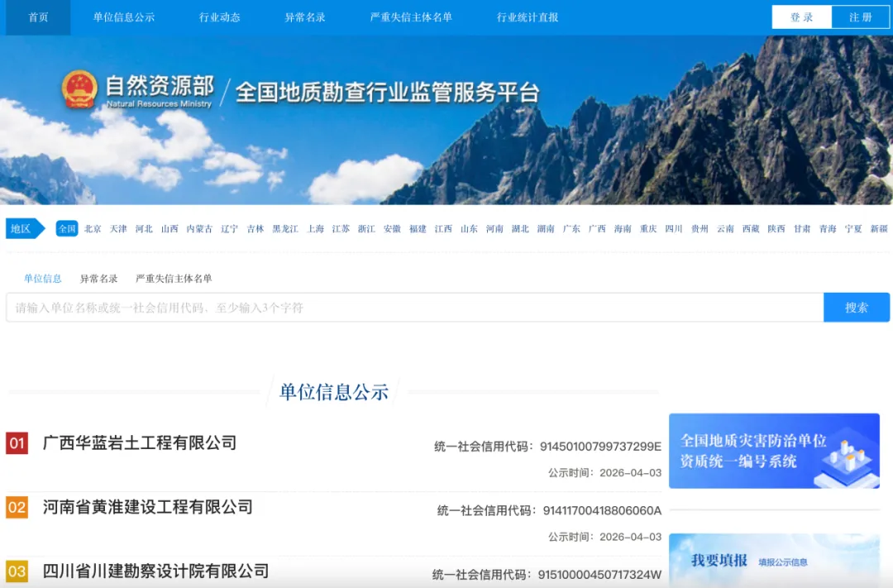Open the 行业统计直报 menu item
Viewport: 893px width, 588px height.
pyautogui.click(x=528, y=17)
